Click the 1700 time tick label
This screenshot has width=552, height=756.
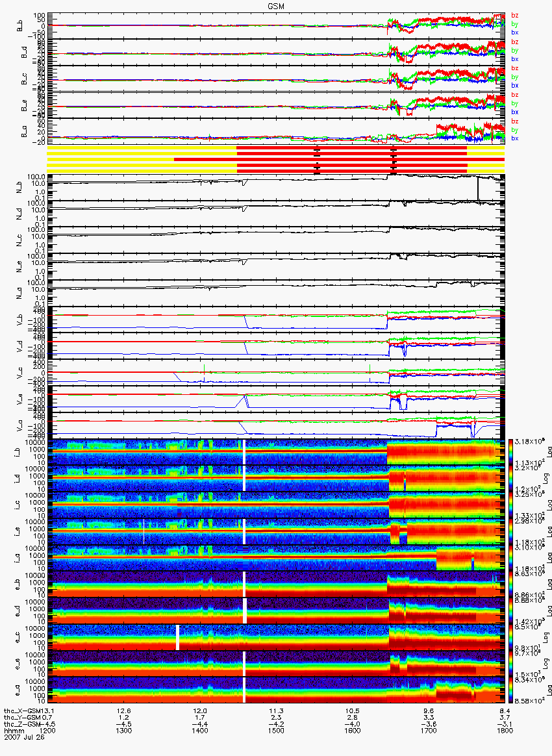429,731
